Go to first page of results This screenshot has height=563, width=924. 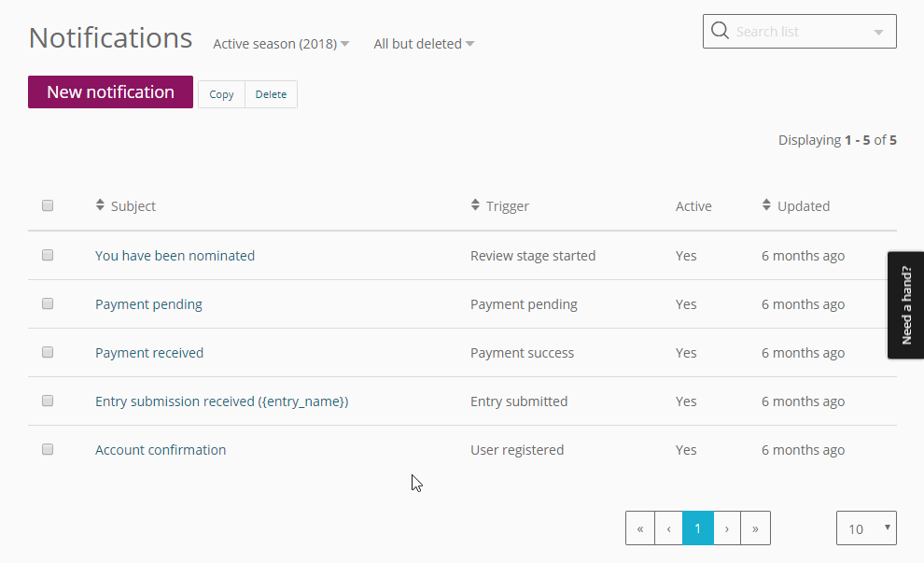coord(640,528)
